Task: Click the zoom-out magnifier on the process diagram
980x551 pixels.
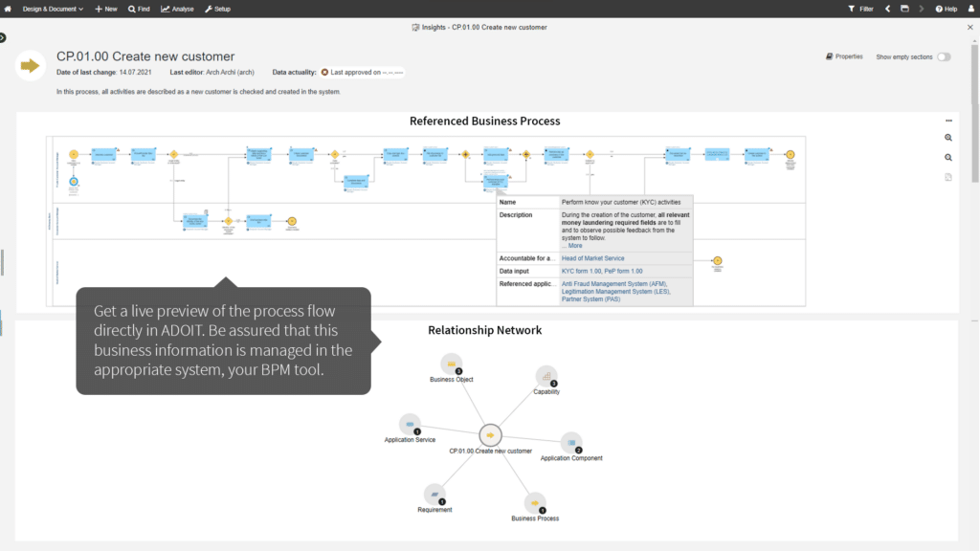Action: (x=947, y=157)
